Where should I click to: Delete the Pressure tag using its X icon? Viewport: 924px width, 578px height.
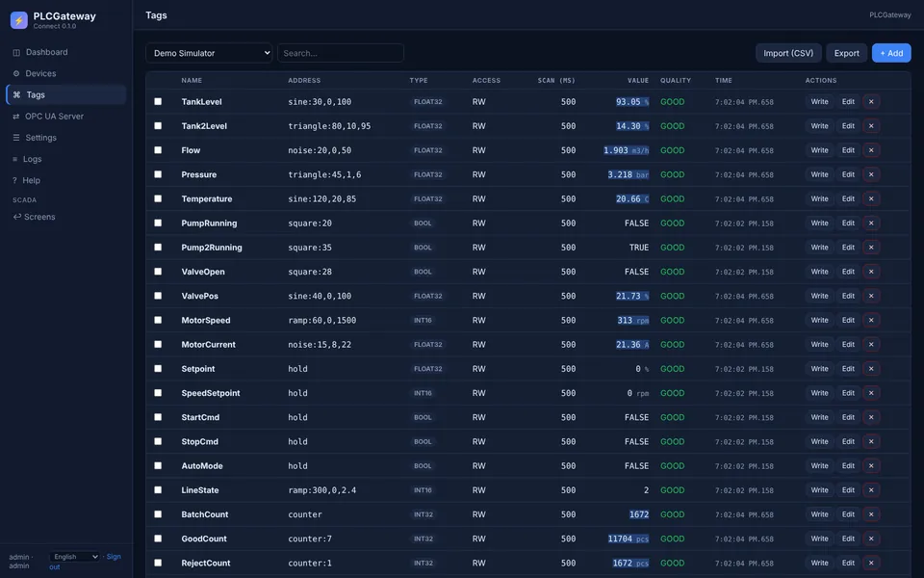click(x=871, y=174)
